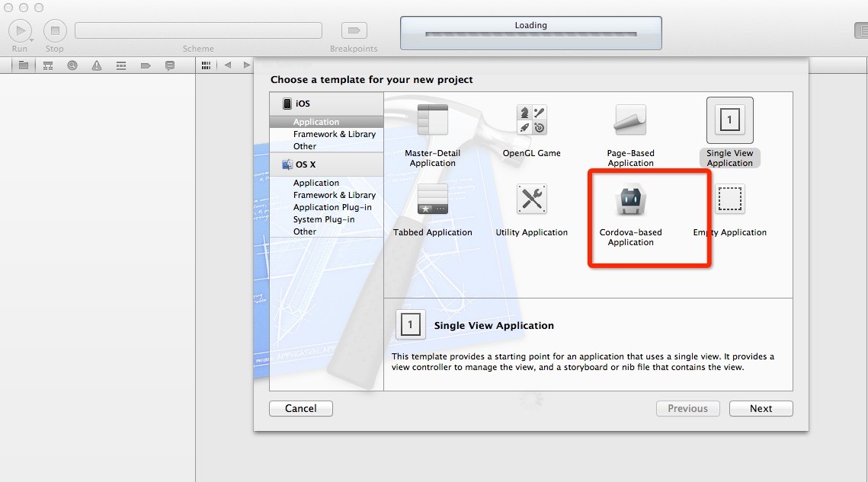The width and height of the screenshot is (868, 482).
Task: Switch to the Debug navigator
Action: [121, 65]
